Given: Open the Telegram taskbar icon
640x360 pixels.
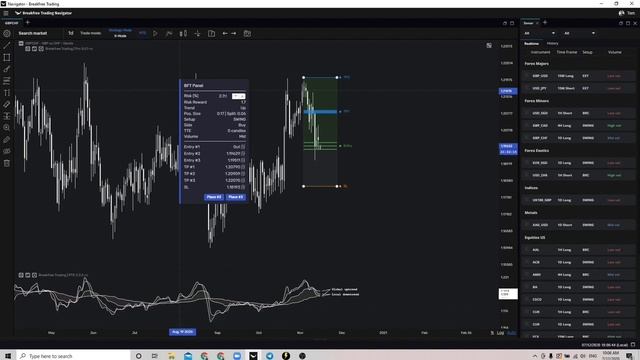Looking at the screenshot, I should 269,356.
